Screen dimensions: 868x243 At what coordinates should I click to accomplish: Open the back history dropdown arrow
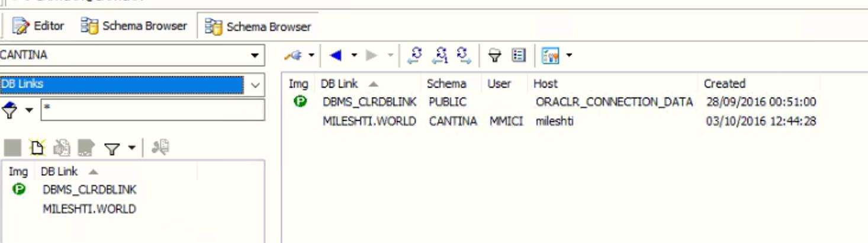click(354, 55)
